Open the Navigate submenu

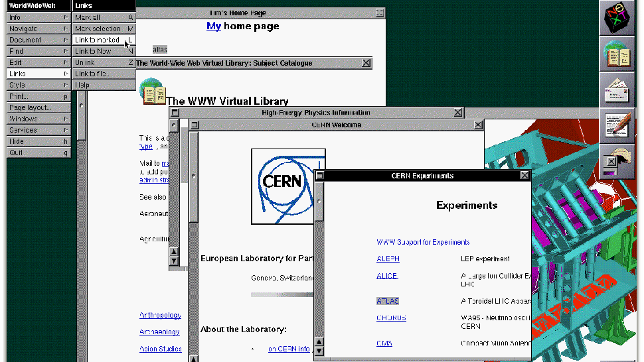[x=39, y=29]
